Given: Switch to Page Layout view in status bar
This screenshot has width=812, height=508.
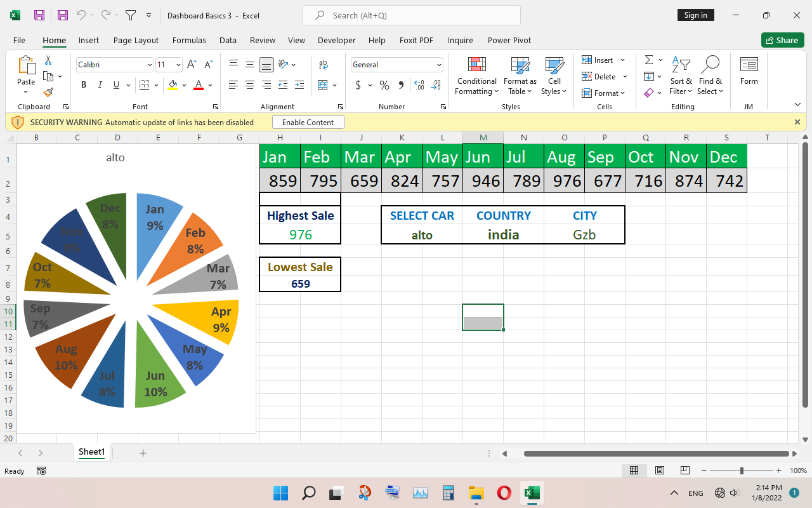Looking at the screenshot, I should tap(660, 471).
